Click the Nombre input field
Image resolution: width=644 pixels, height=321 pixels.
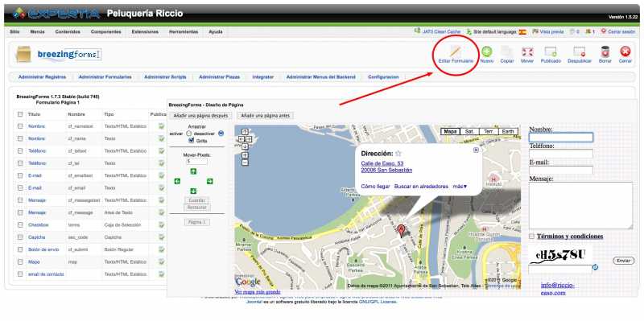point(560,138)
